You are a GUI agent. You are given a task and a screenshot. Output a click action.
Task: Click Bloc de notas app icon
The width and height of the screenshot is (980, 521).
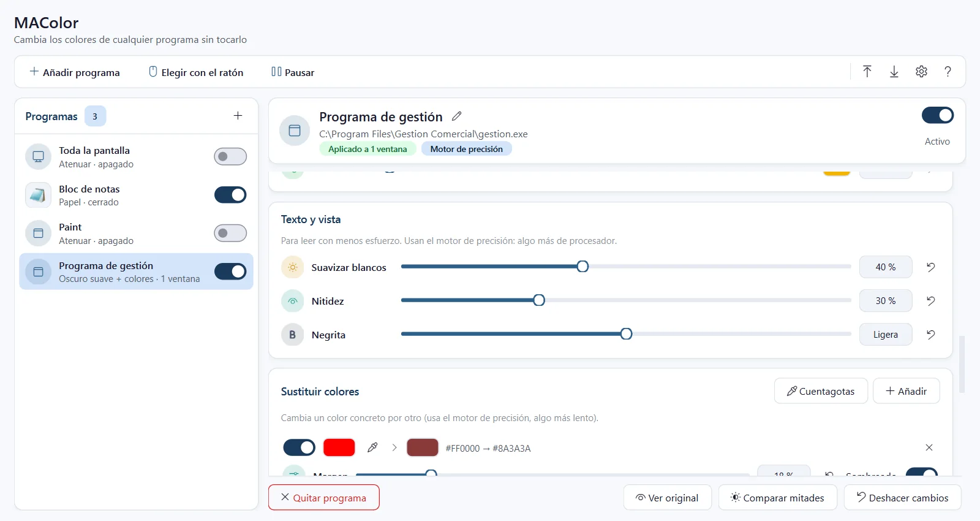point(38,195)
